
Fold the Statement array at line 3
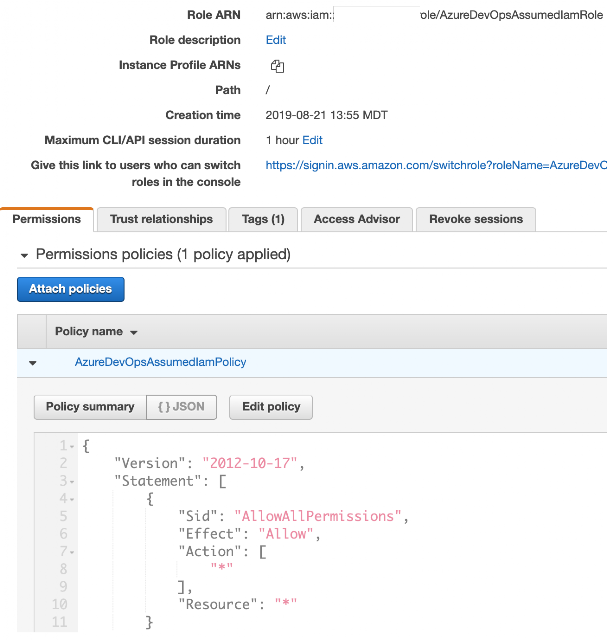tap(72, 482)
